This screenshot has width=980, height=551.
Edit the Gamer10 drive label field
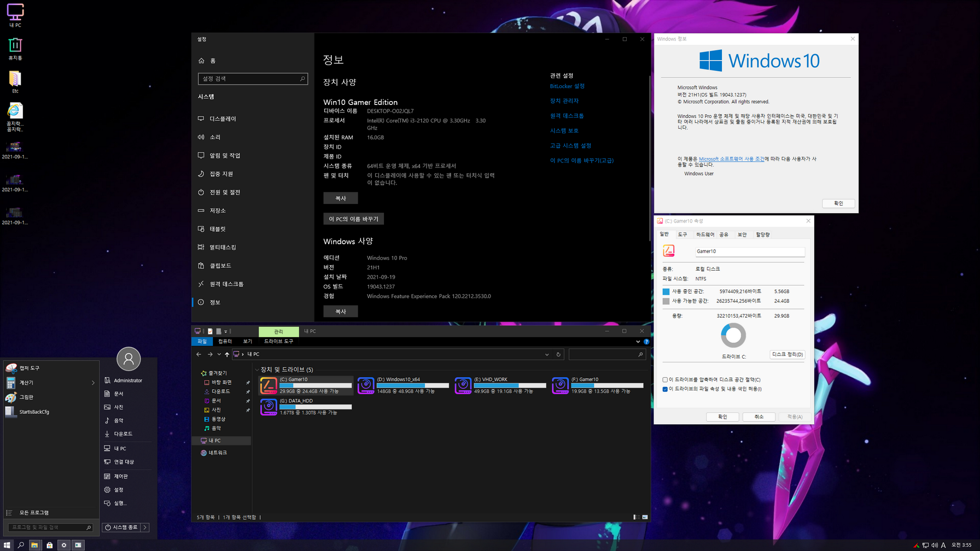click(x=750, y=251)
